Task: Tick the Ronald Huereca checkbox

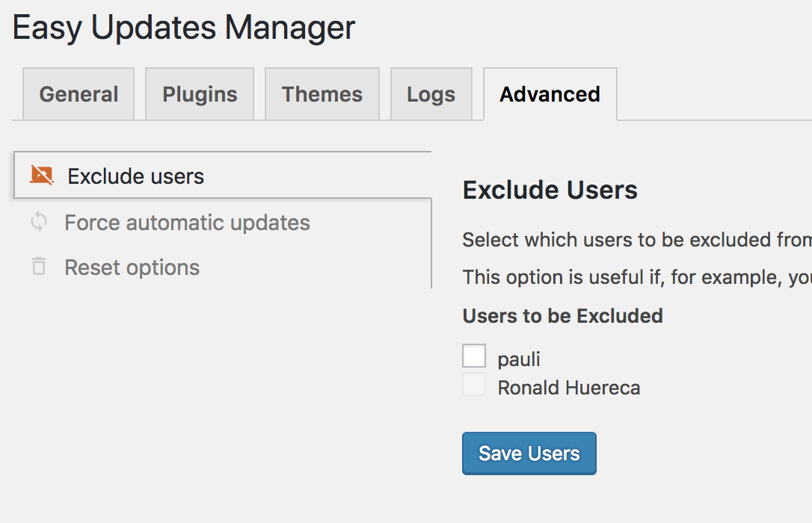Action: 474,384
